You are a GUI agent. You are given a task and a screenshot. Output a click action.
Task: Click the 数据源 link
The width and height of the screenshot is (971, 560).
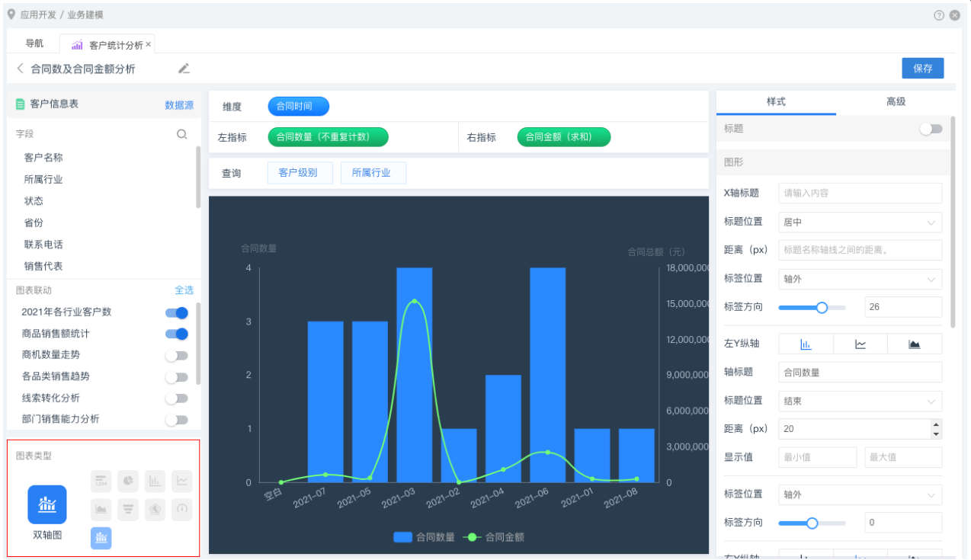click(179, 105)
